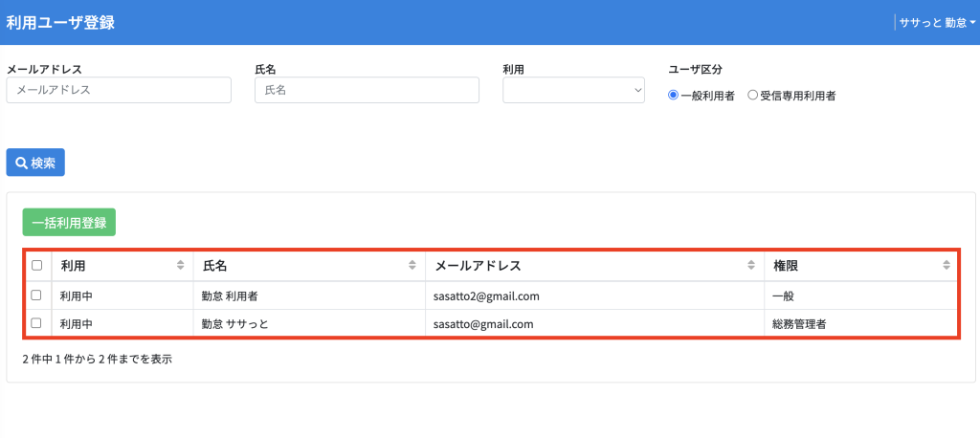Click the 勤怠 利用者 name cell
Screen dimensions: 980x438
pos(230,296)
